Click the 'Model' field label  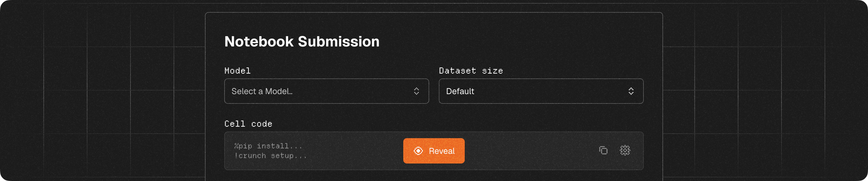pos(237,71)
